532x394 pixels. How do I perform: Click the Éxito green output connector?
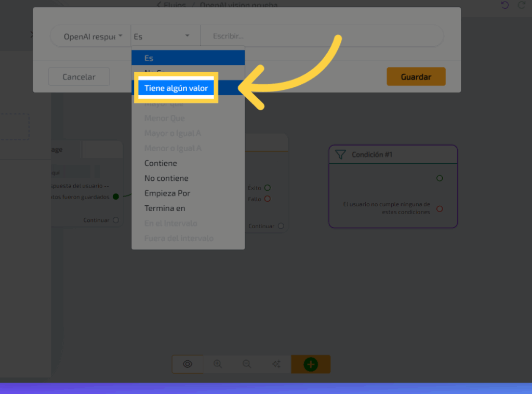268,188
